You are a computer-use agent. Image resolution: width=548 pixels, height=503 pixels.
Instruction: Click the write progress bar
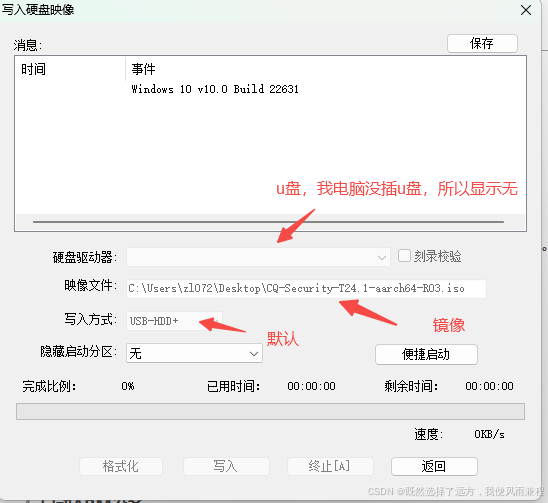tap(270, 411)
